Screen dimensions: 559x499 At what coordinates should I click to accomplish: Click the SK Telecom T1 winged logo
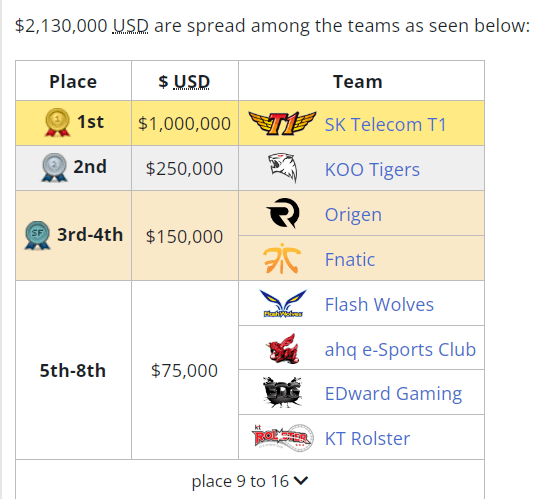[282, 123]
